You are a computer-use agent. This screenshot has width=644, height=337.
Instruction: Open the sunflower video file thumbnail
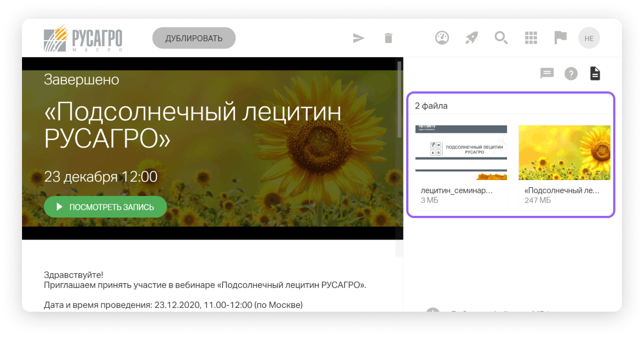(x=564, y=153)
